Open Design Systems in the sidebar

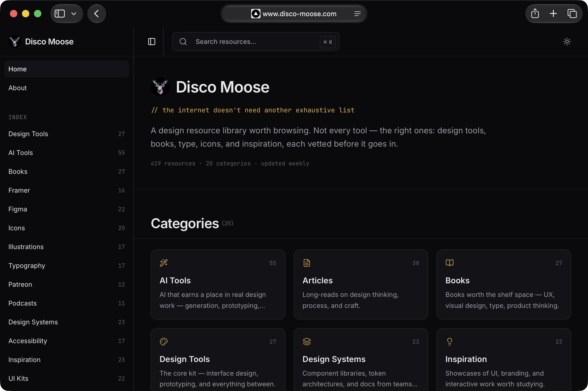pyautogui.click(x=67, y=322)
